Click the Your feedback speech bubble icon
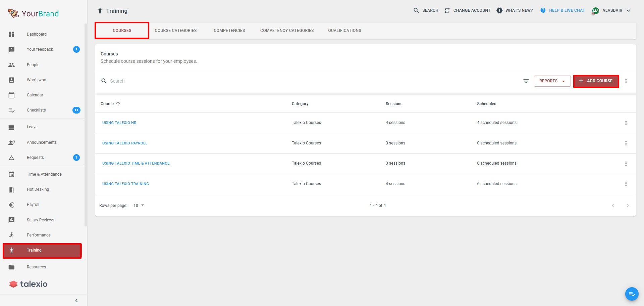The height and width of the screenshot is (306, 644). click(11, 50)
